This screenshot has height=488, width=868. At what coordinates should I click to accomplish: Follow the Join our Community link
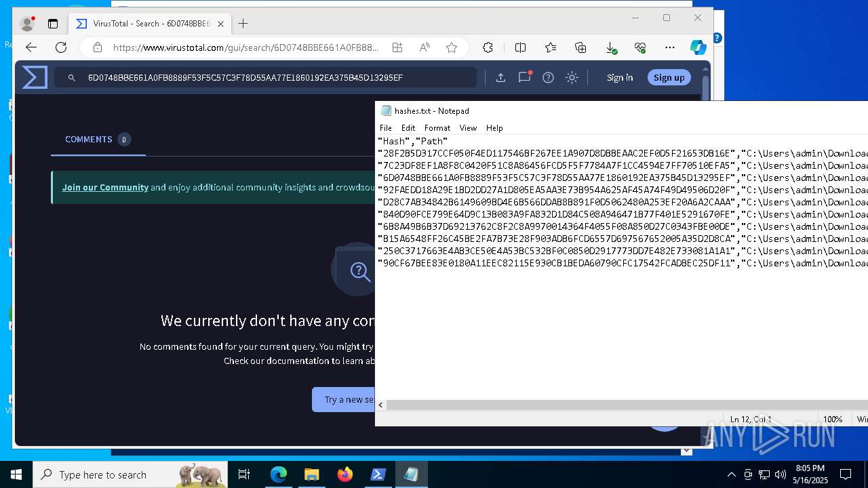click(x=105, y=187)
